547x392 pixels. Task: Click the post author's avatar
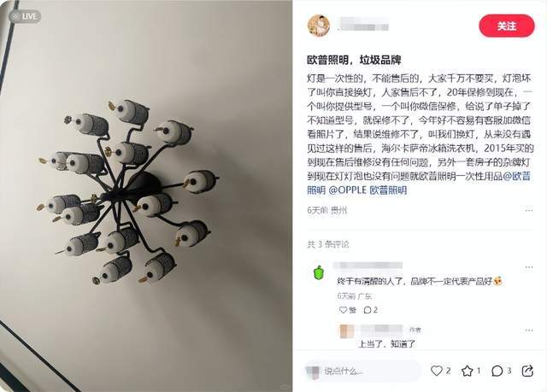coord(319,26)
